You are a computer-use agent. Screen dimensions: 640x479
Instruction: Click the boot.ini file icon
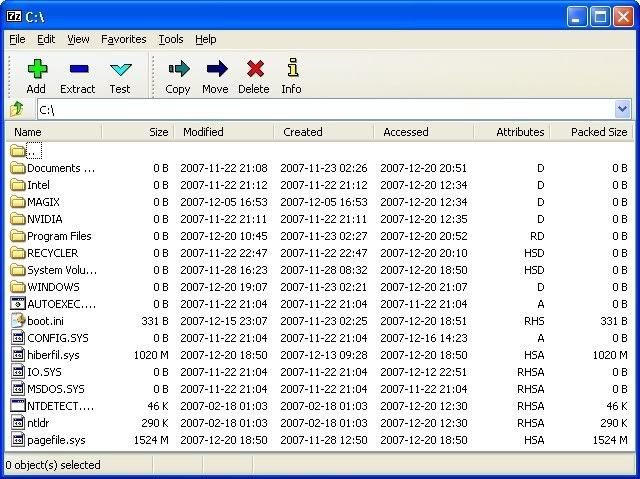point(18,321)
